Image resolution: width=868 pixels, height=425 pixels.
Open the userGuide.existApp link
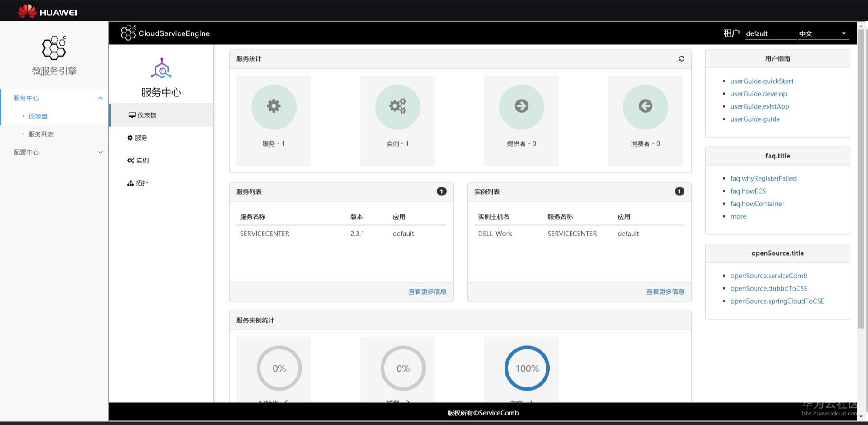pos(759,107)
